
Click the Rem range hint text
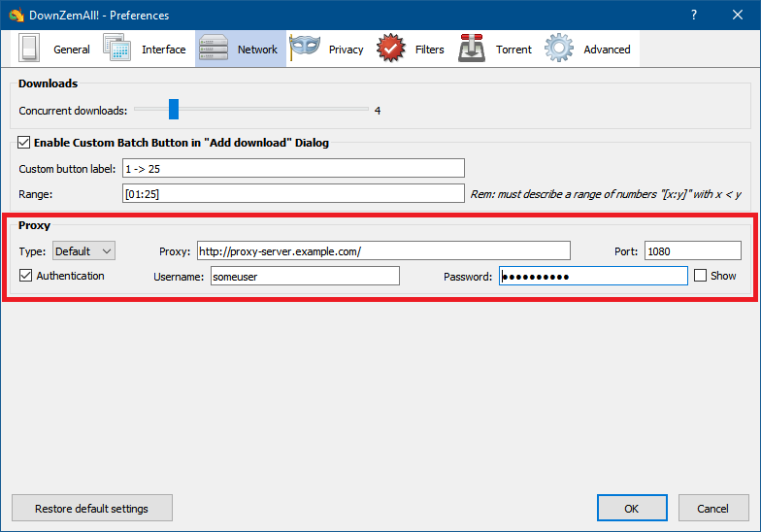point(606,194)
